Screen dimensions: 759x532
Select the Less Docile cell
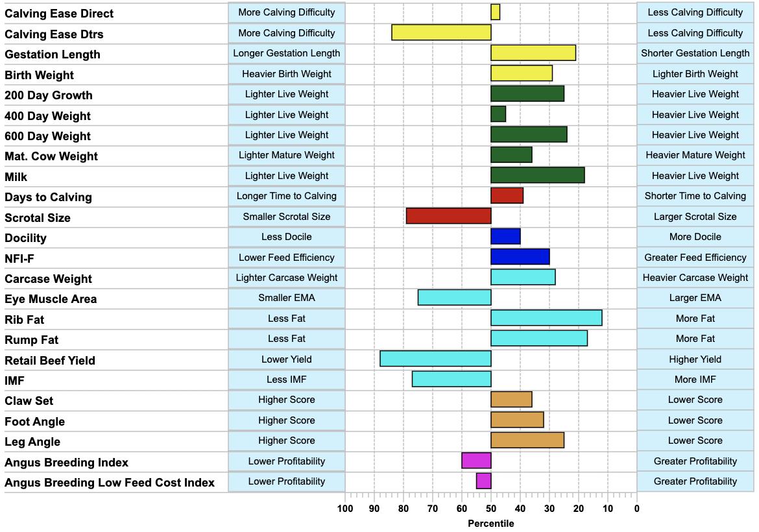click(287, 237)
